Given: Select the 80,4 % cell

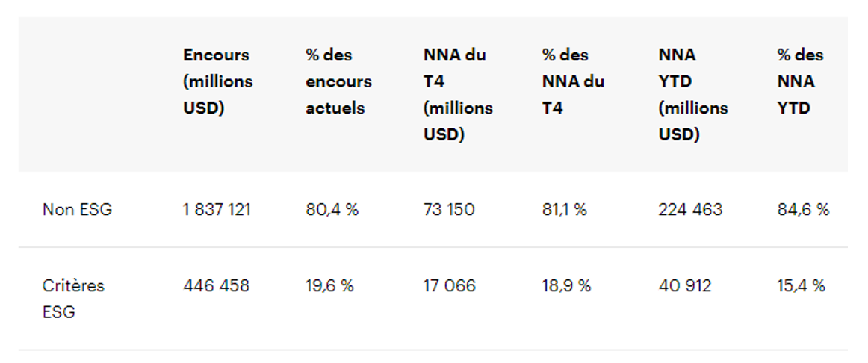Looking at the screenshot, I should (x=332, y=210).
